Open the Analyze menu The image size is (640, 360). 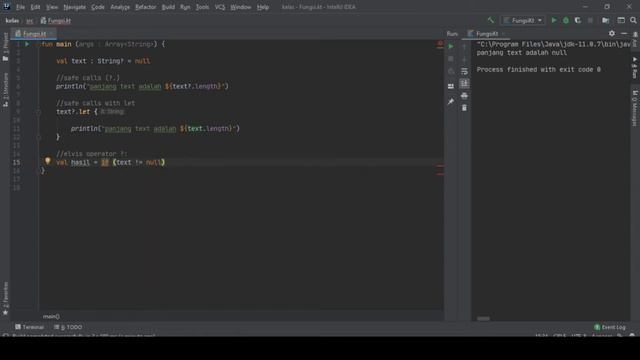coord(120,7)
